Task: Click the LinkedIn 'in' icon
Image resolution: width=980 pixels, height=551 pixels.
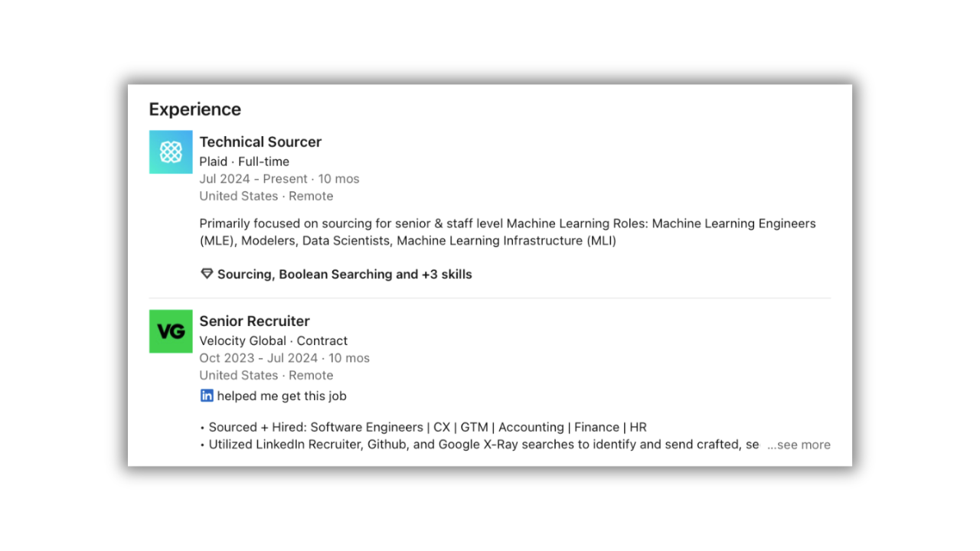Action: point(207,396)
